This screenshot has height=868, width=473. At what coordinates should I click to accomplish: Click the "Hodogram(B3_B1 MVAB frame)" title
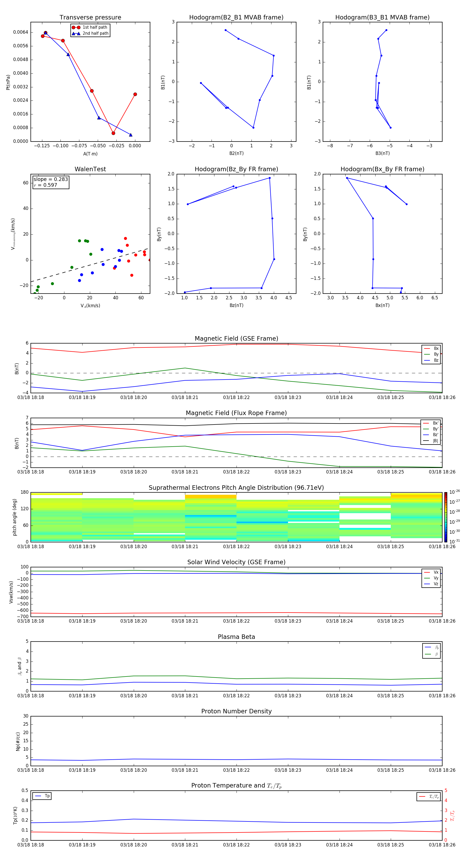coord(382,17)
